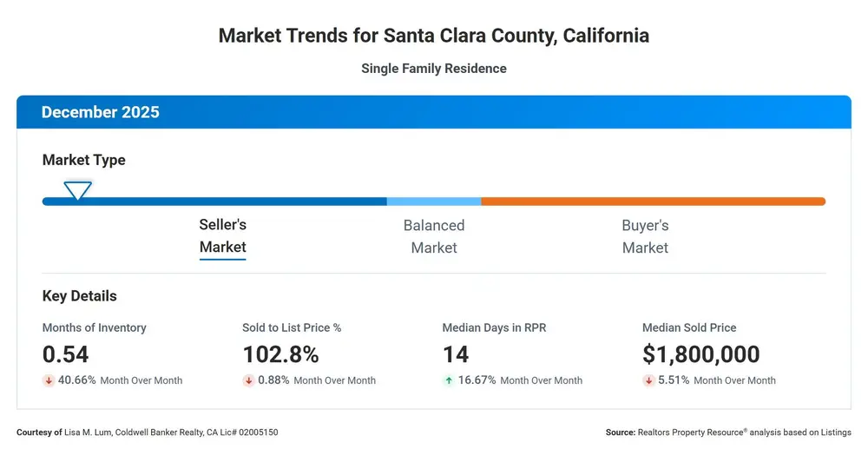Click the 102.8% sold to list value
The width and height of the screenshot is (868, 456).
[x=280, y=354]
